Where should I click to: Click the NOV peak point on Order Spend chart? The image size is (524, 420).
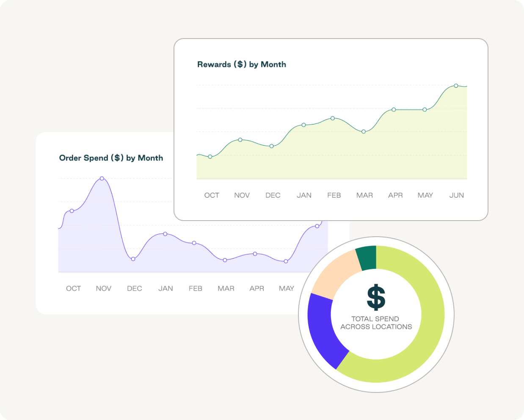tap(102, 178)
